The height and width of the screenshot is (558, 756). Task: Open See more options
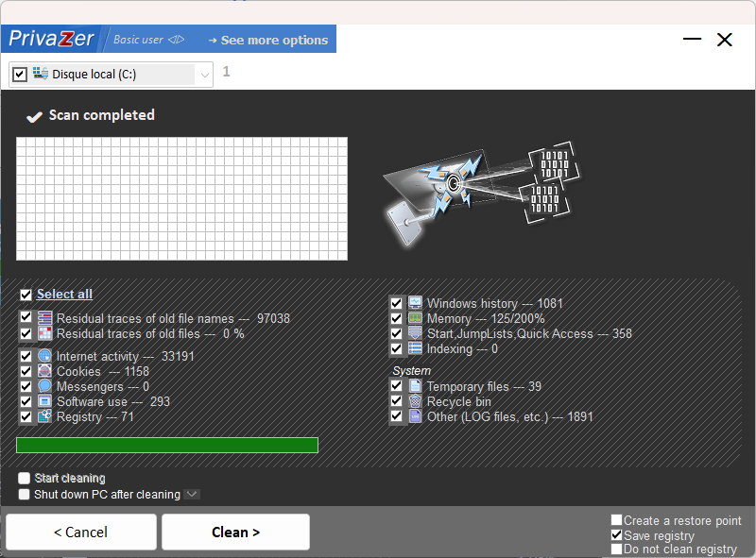(268, 40)
